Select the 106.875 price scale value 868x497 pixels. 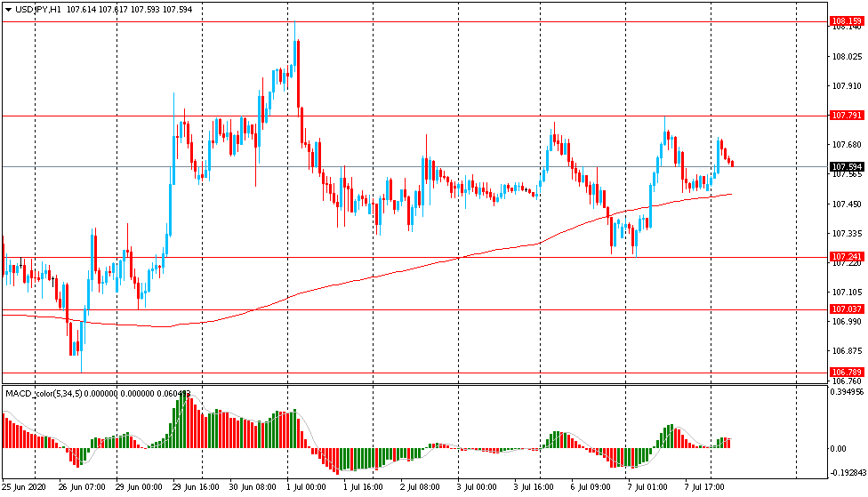[x=847, y=351]
